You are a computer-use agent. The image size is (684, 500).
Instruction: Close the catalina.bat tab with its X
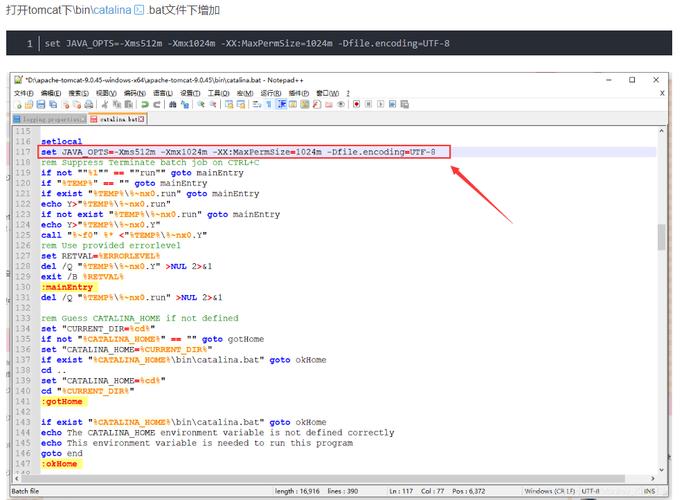140,118
